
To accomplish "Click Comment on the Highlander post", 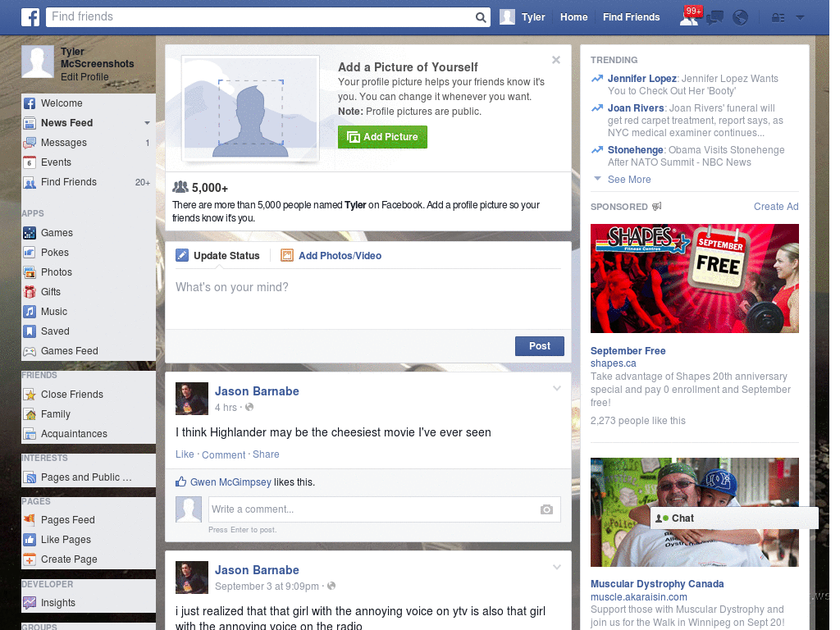I will click(223, 454).
